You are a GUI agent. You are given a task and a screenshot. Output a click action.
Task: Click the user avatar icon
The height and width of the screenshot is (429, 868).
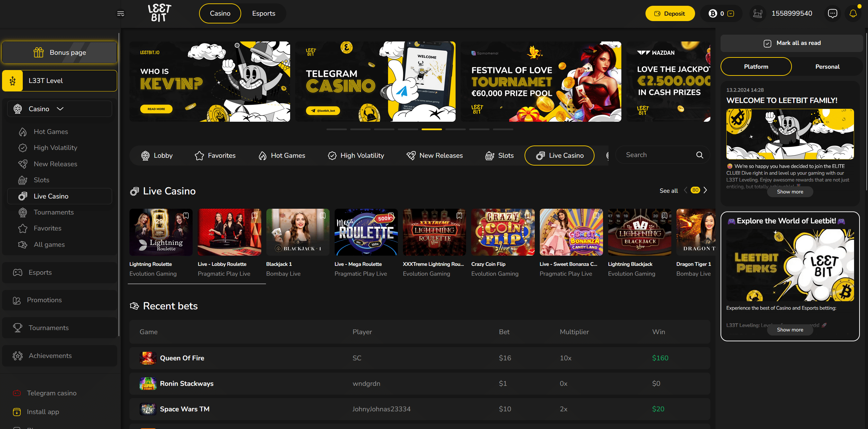click(x=758, y=14)
